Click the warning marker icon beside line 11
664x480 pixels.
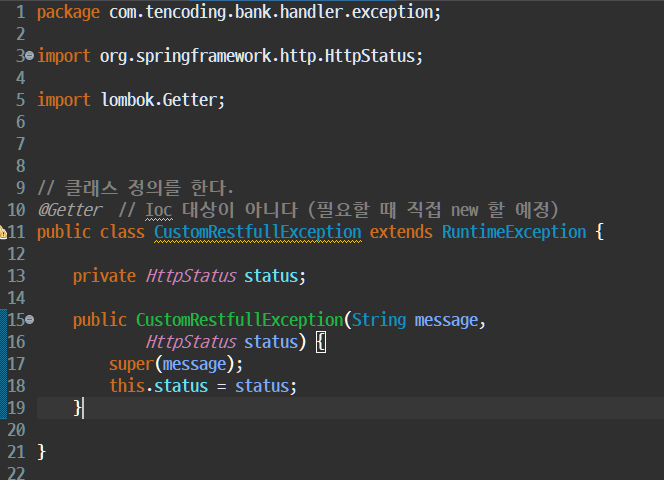tap(3, 232)
